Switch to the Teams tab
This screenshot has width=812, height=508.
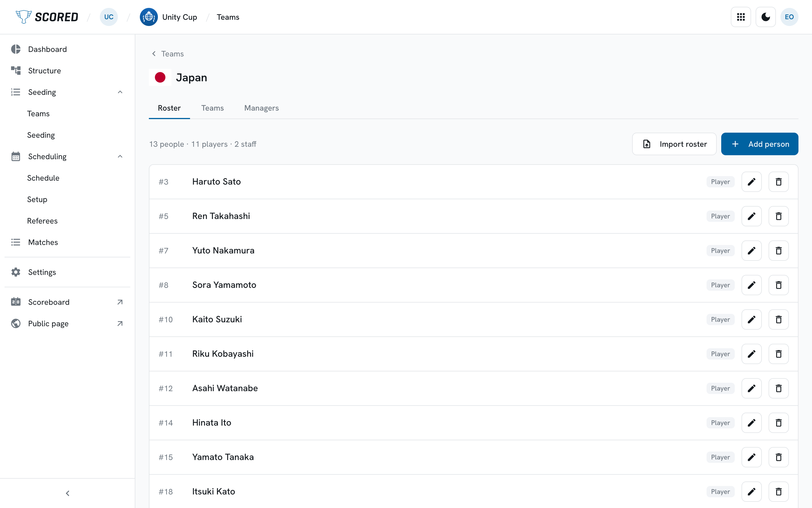coord(212,108)
